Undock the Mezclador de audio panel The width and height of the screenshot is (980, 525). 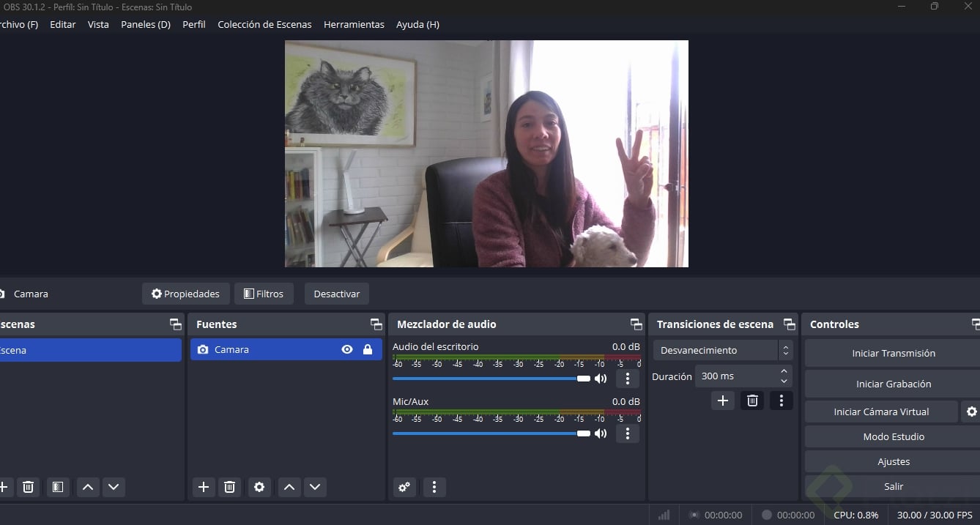pos(636,324)
